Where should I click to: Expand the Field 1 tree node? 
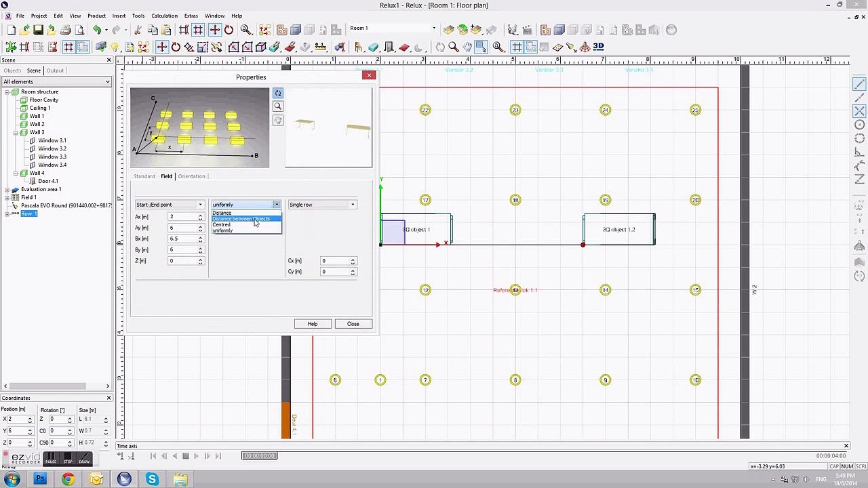coord(7,197)
